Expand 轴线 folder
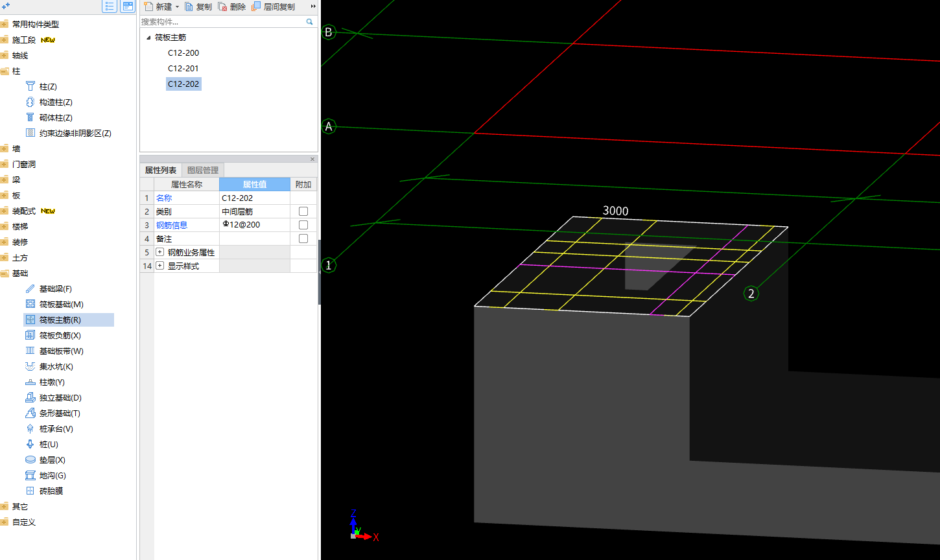The width and height of the screenshot is (940, 560). (5, 55)
